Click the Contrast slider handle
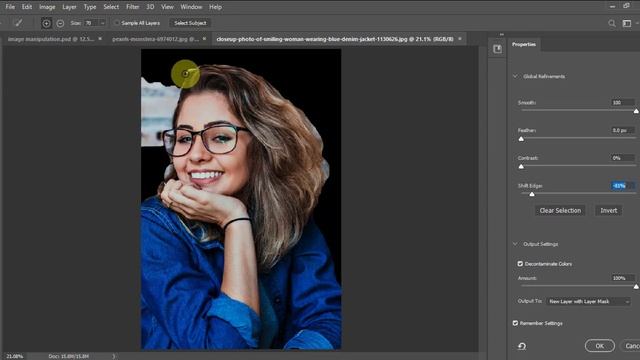Viewport: 640px width, 360px height. click(x=521, y=167)
